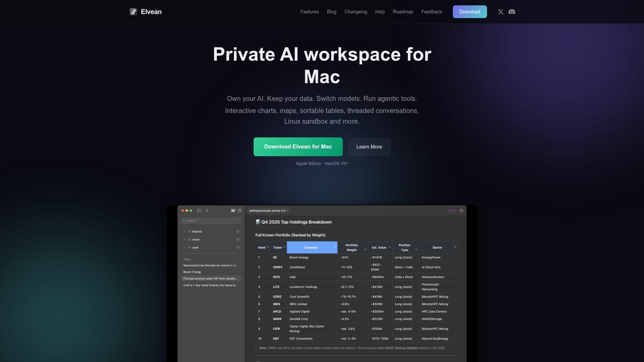
Task: Expand the finance folder chevron
Action: click(x=184, y=232)
